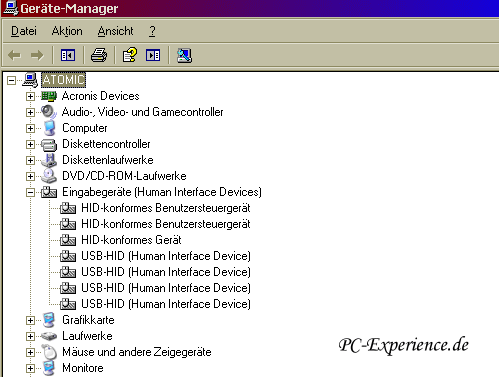Expand Mäuse und andere Zeigegeräte

[30, 352]
